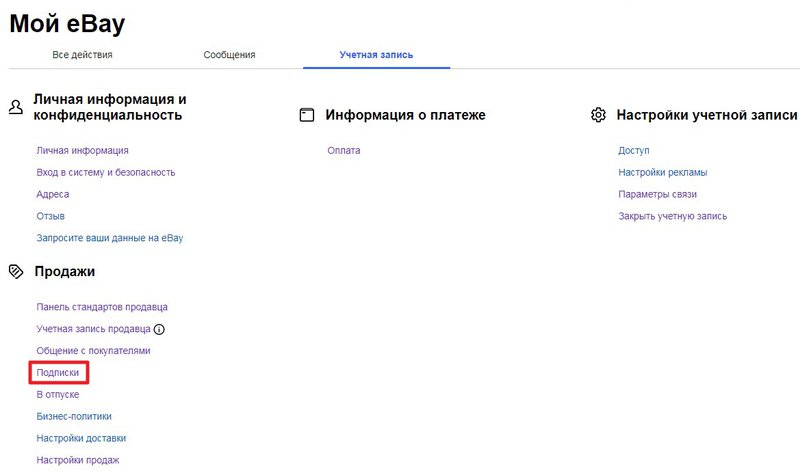Click the Информация о платеже heading
Image resolution: width=800 pixels, height=475 pixels.
pos(406,115)
